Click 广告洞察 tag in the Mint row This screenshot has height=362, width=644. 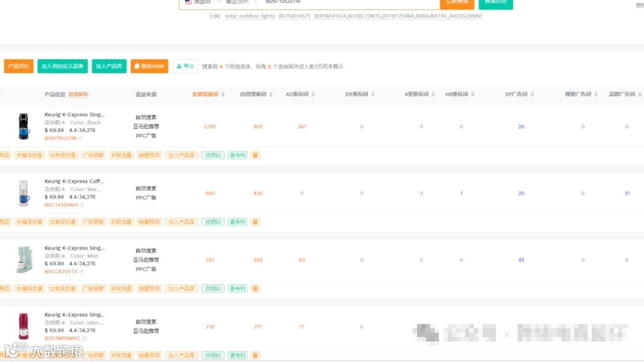93,289
